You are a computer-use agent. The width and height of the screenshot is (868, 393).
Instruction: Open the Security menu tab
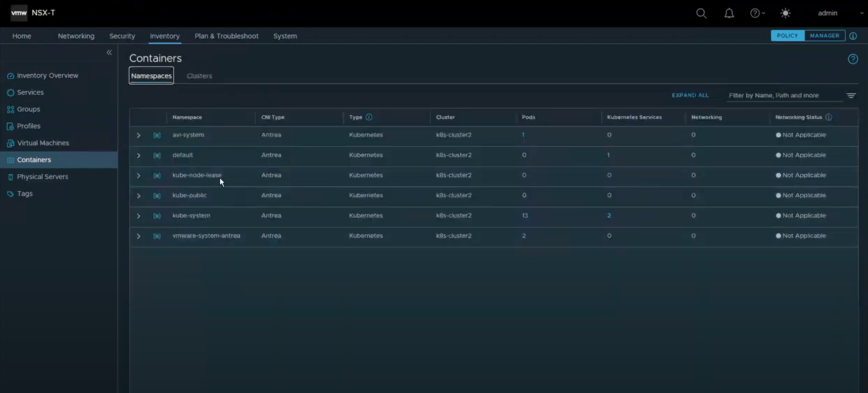click(x=122, y=36)
